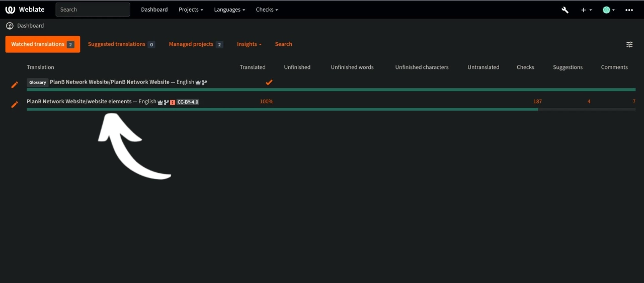The image size is (644, 283).
Task: Open the Search tab
Action: click(283, 44)
